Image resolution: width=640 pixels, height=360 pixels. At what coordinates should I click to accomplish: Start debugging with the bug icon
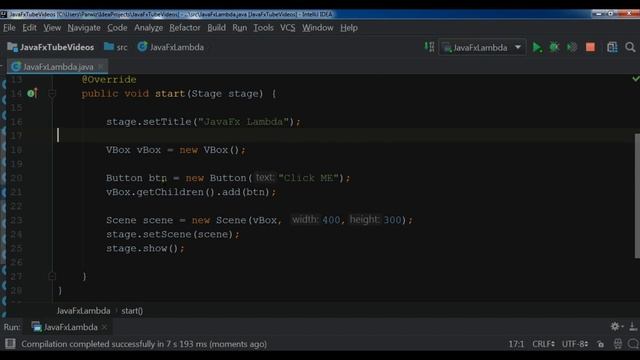coord(554,47)
